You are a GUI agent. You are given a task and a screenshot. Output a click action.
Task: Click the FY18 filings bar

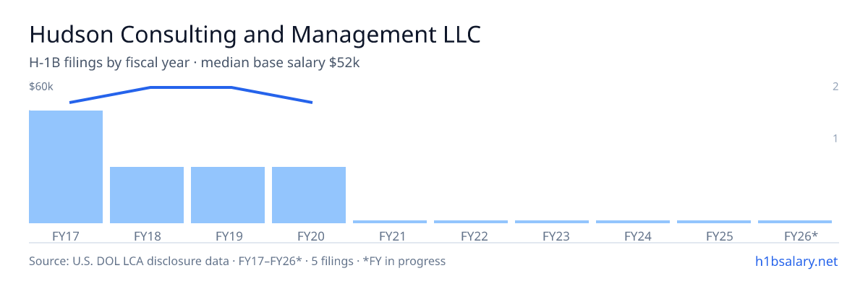pyautogui.click(x=147, y=195)
